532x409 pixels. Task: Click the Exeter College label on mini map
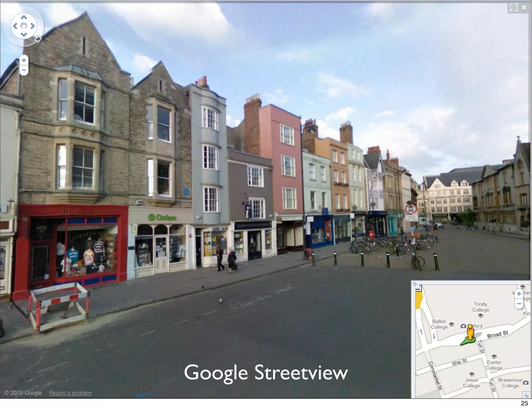coord(494,365)
